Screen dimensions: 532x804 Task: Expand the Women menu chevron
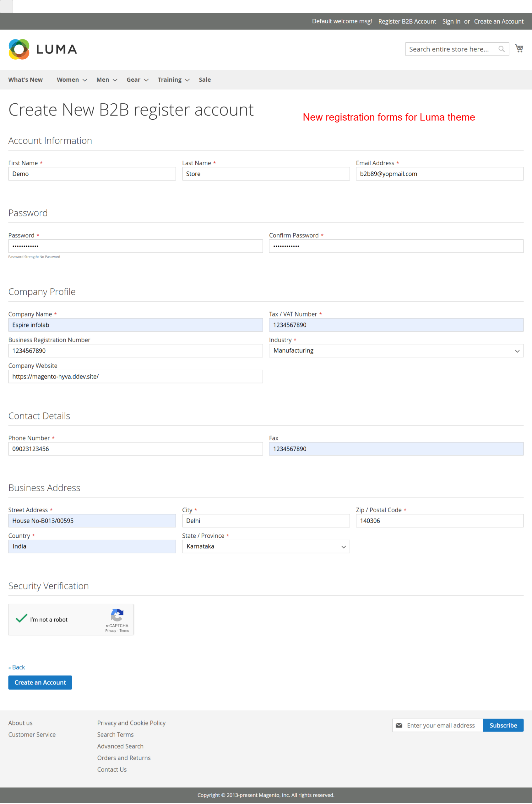coord(85,80)
